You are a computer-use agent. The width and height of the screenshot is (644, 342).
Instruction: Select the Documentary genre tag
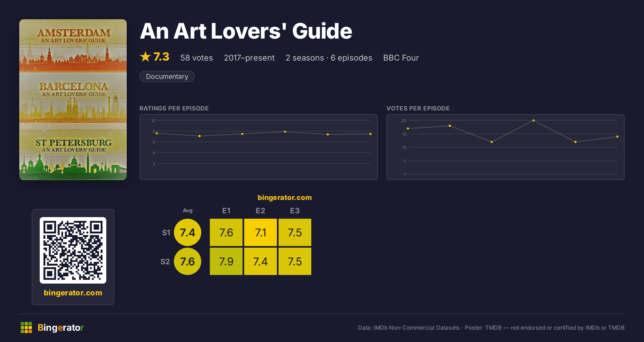click(167, 76)
